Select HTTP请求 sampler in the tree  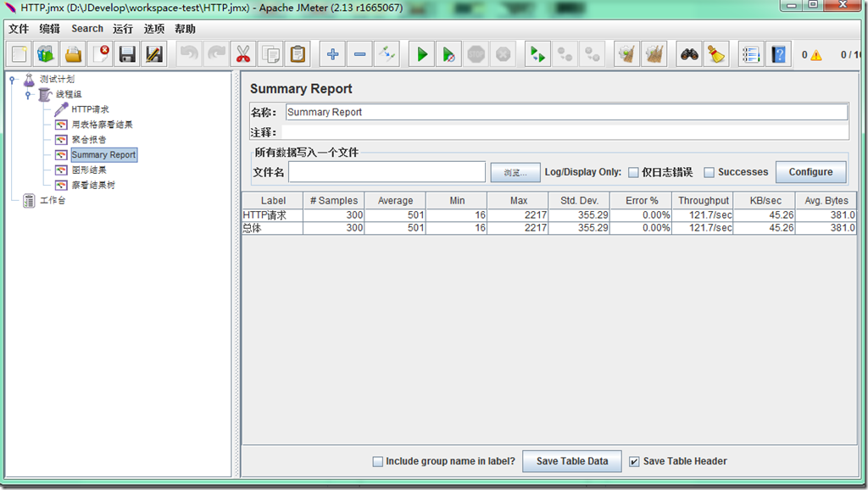pos(90,109)
